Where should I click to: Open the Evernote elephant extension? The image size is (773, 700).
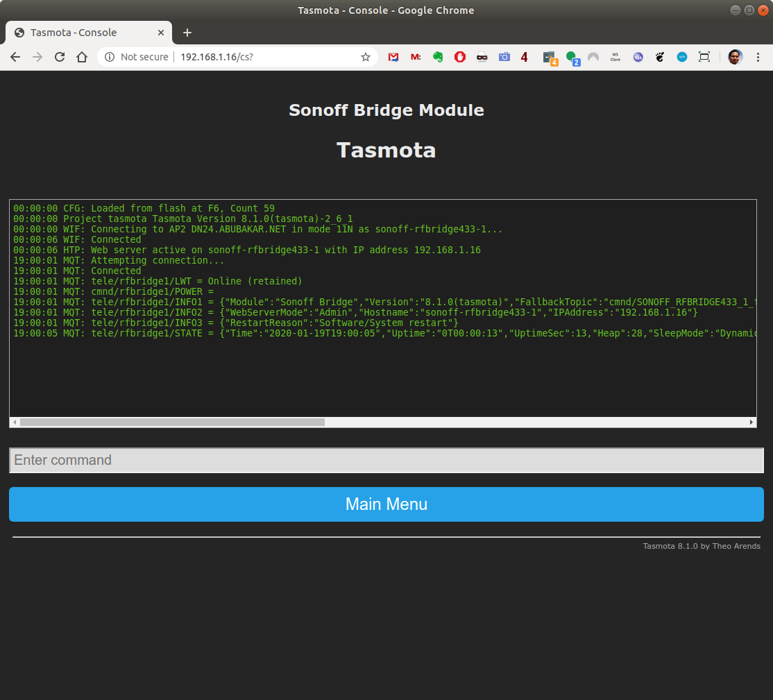(x=438, y=57)
